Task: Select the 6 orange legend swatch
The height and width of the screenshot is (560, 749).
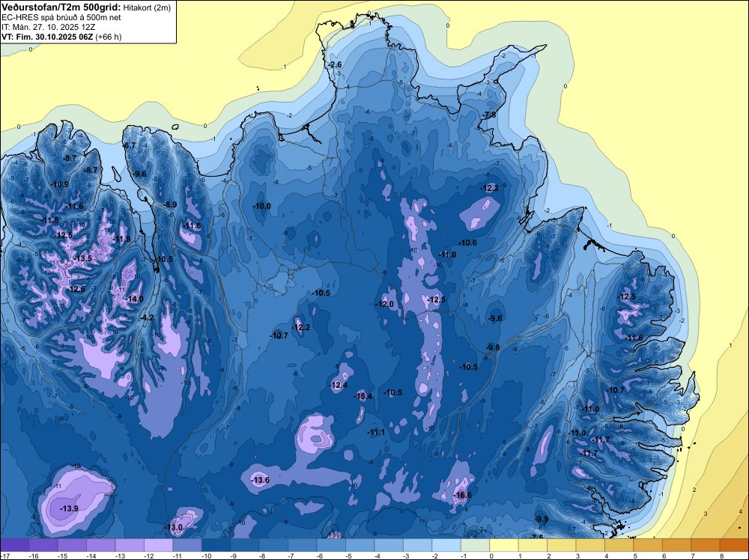Action: [676, 545]
